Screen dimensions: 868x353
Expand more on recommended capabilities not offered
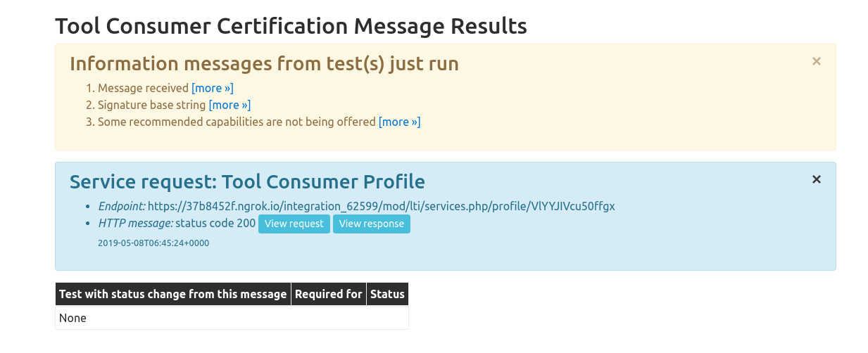399,122
